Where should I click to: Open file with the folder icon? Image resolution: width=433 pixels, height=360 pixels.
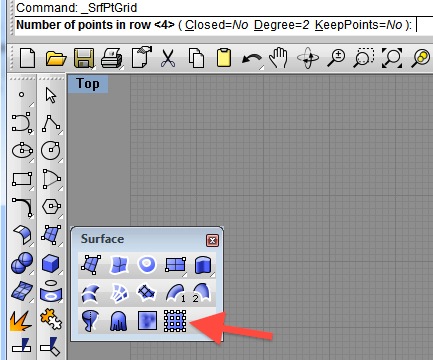tap(56, 58)
